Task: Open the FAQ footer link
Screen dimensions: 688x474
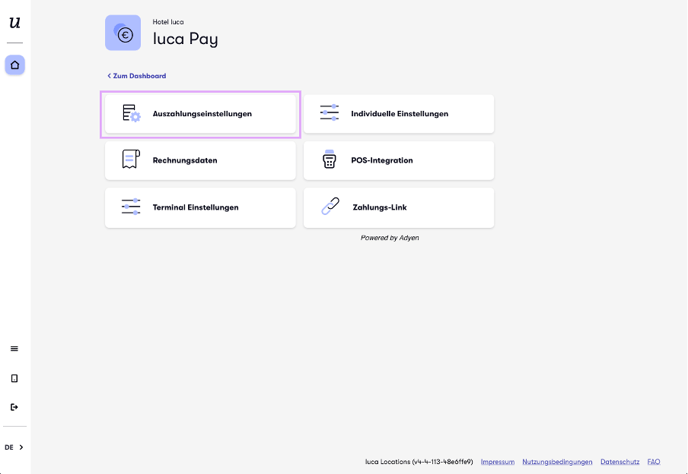Action: pos(654,462)
